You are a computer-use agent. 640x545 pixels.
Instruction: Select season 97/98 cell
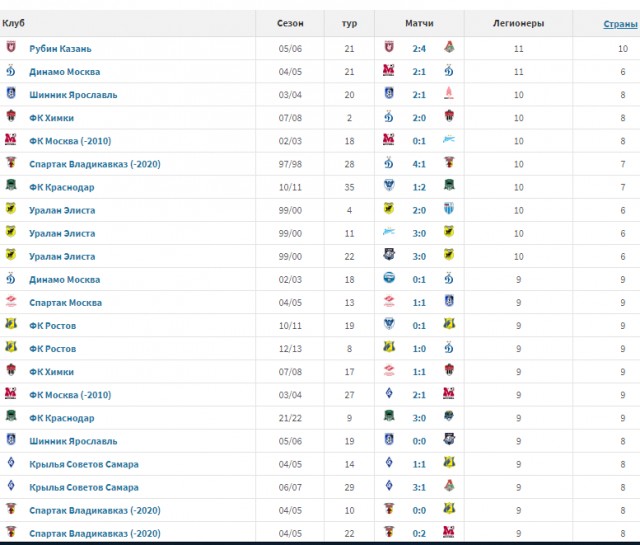[x=290, y=164]
